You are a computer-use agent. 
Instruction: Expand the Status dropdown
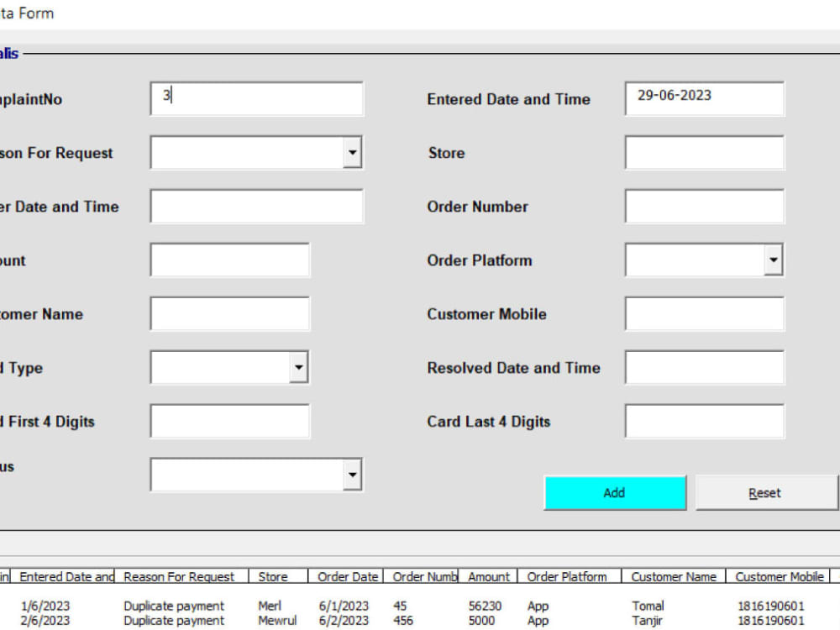[354, 475]
